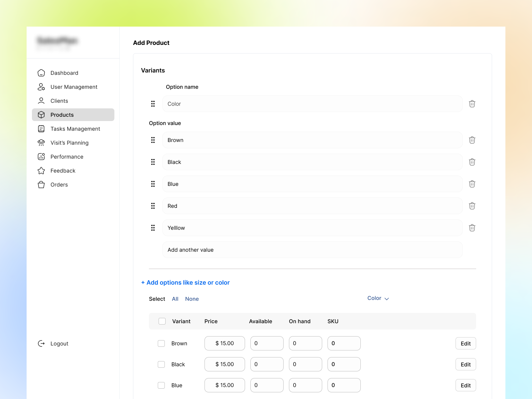The height and width of the screenshot is (399, 532).
Task: Check the Brown variant checkbox
Action: pyautogui.click(x=162, y=343)
